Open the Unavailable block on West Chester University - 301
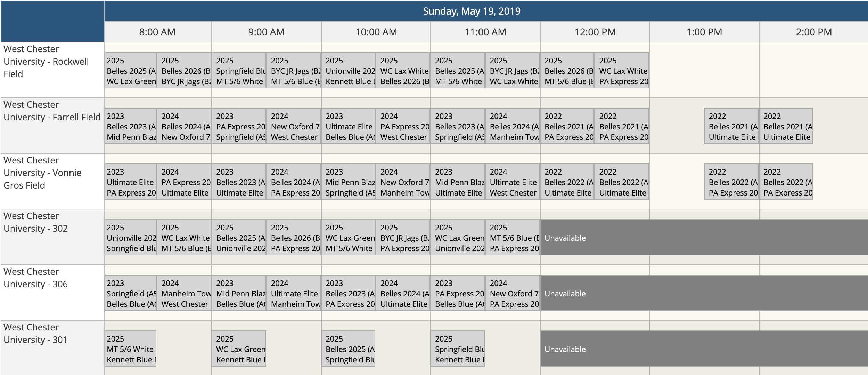 pyautogui.click(x=704, y=349)
